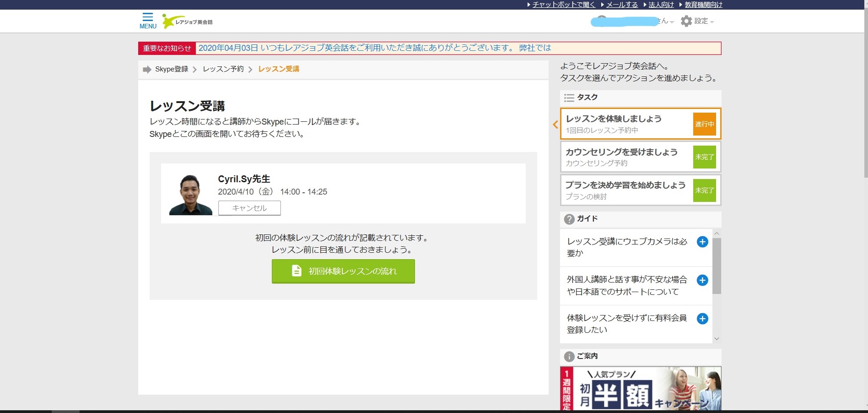The width and height of the screenshot is (868, 413).
Task: Open the 半額キャンペーン banner
Action: coord(640,388)
